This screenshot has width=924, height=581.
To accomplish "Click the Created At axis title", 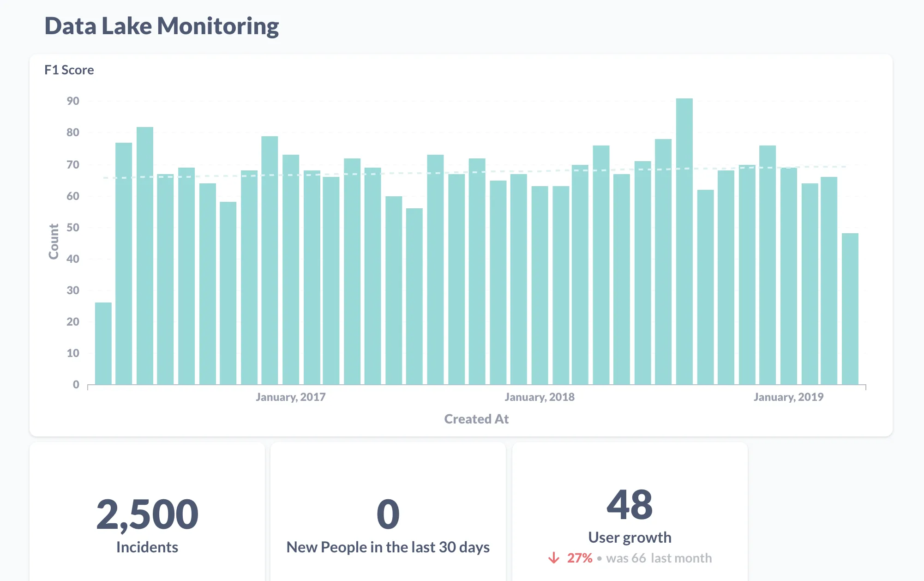I will click(476, 419).
